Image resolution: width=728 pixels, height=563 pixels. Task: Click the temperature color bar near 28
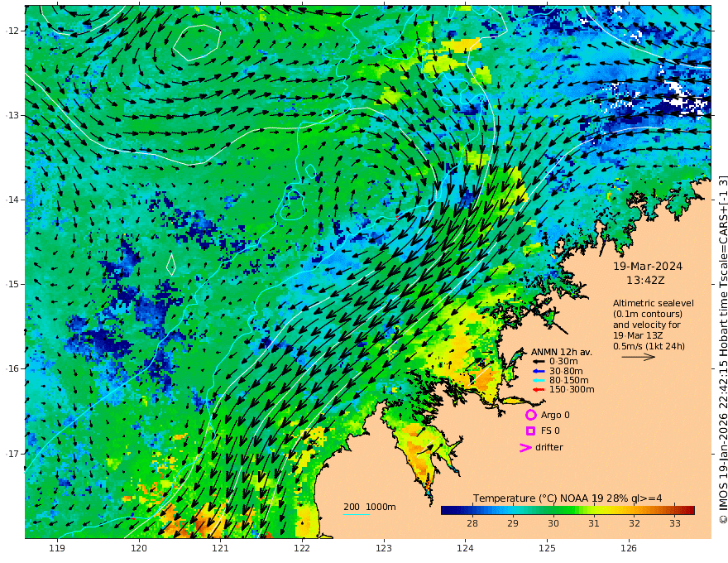(x=472, y=510)
